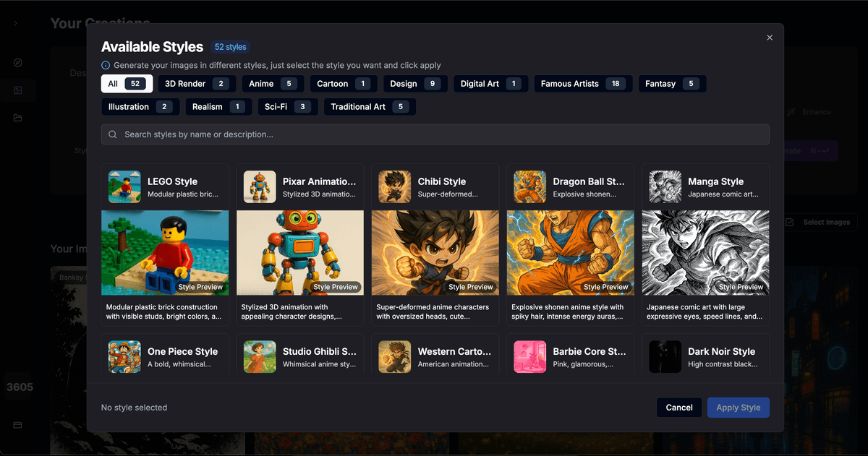Select the Manga black-and-white preview image
868x456 pixels.
pos(706,252)
